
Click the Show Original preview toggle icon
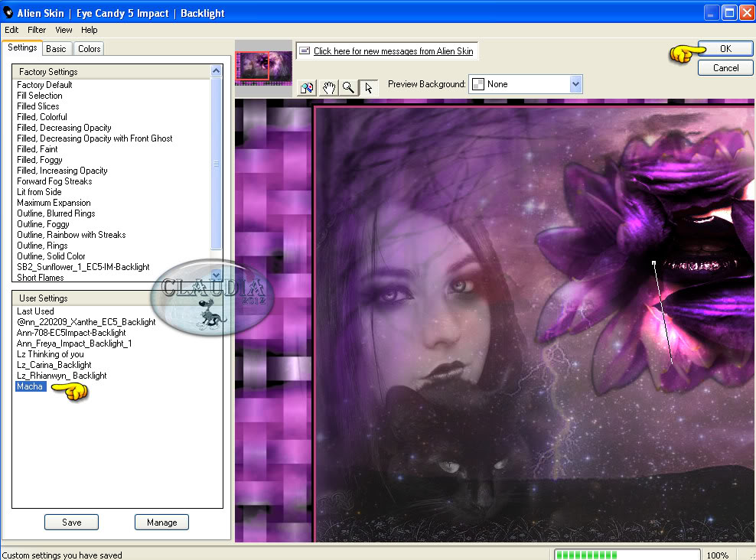307,87
